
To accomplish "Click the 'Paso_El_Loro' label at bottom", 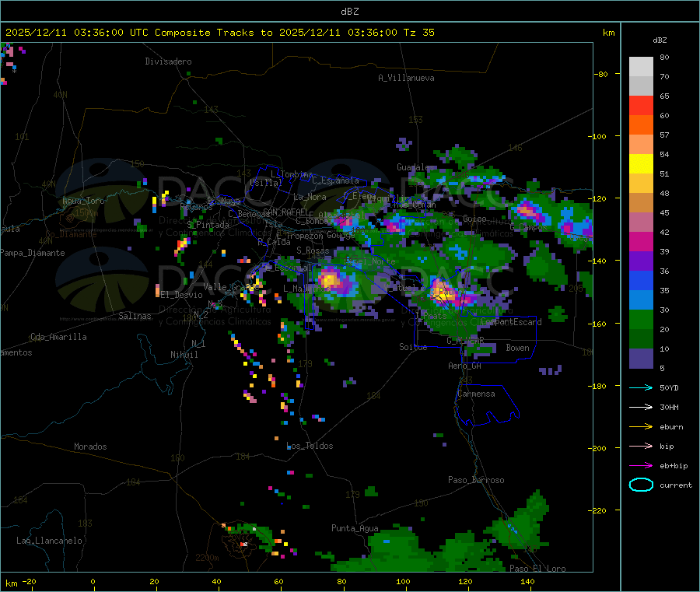I will [x=537, y=569].
